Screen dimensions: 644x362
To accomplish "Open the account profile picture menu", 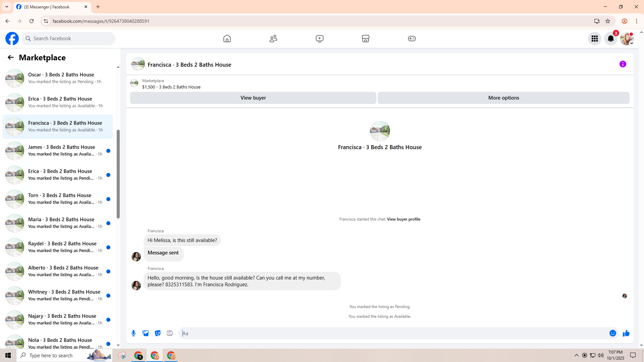I will [x=627, y=39].
